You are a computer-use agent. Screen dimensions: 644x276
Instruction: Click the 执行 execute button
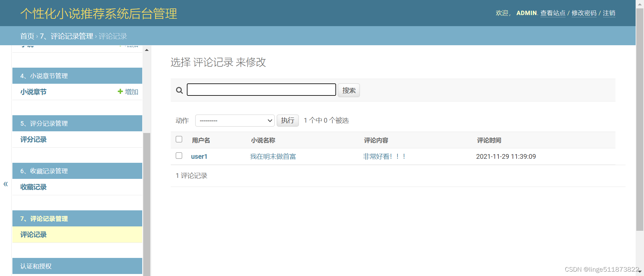(288, 120)
